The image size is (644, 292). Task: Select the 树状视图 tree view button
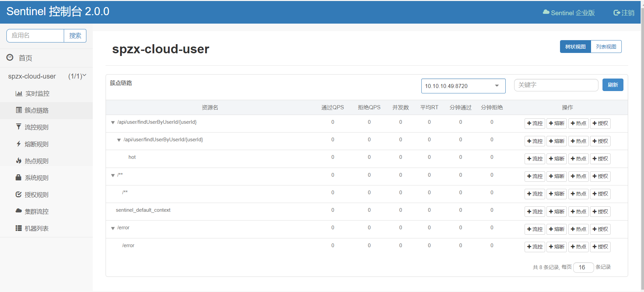tap(575, 47)
